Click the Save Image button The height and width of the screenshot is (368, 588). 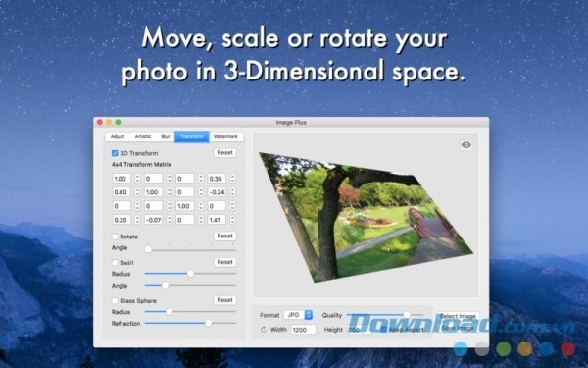(x=457, y=328)
